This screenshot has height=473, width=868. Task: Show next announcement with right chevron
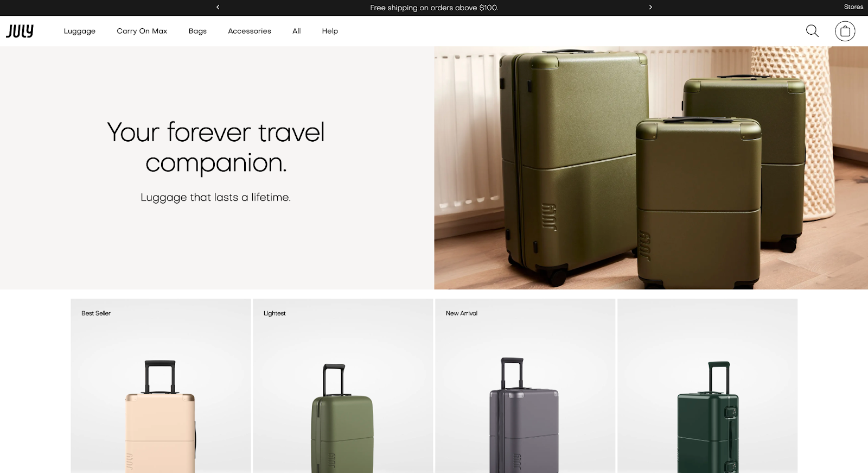(x=650, y=7)
